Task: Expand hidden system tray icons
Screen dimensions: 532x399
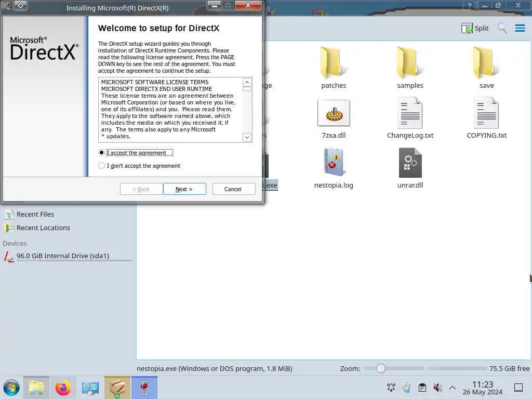Action: pyautogui.click(x=453, y=387)
